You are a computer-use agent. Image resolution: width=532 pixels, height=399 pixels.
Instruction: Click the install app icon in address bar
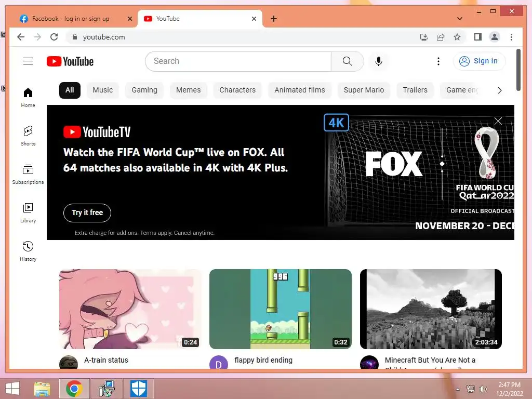(x=424, y=37)
